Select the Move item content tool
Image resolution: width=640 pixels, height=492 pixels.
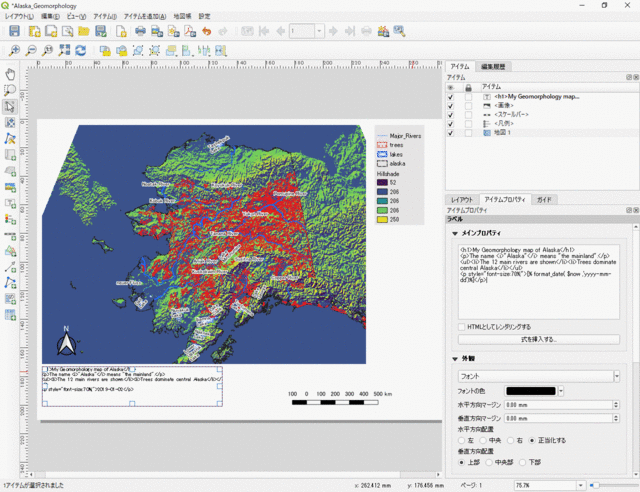10,122
